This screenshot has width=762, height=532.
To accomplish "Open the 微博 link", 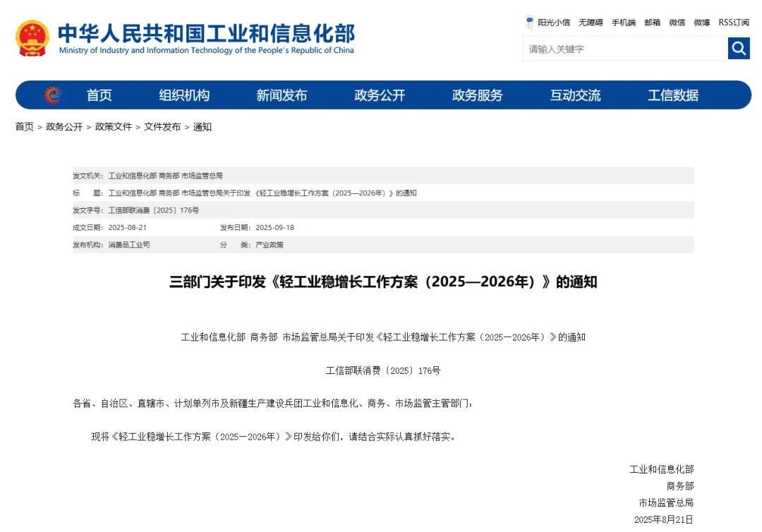I will (702, 23).
